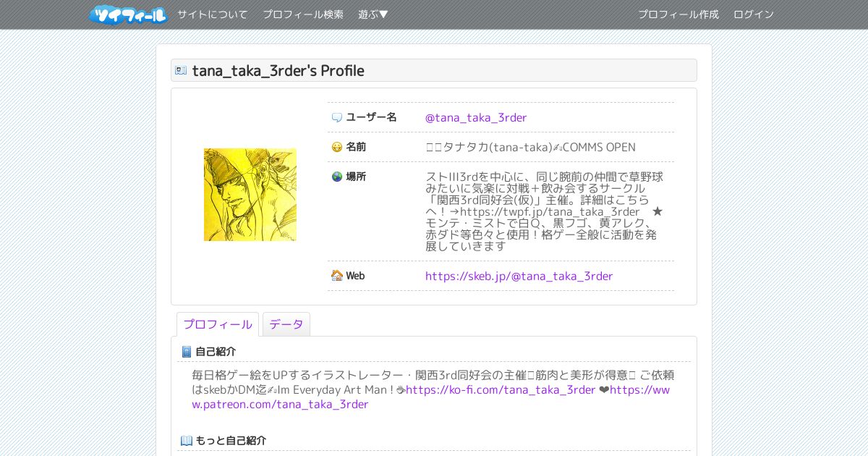Image resolution: width=868 pixels, height=456 pixels.
Task: Click the speech bubble icon beside ユーザー名
Action: click(x=337, y=117)
